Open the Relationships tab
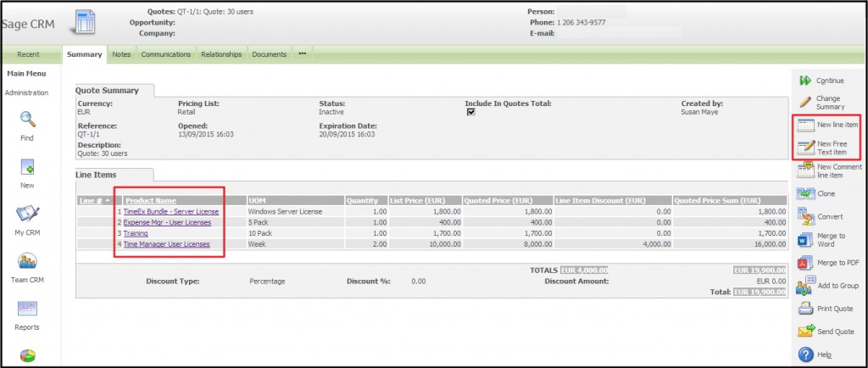 (221, 54)
